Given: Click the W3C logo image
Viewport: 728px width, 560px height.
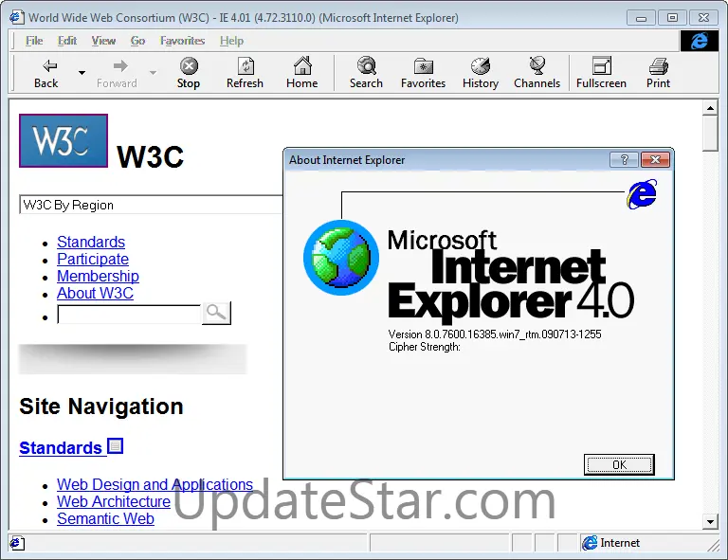Looking at the screenshot, I should (64, 140).
